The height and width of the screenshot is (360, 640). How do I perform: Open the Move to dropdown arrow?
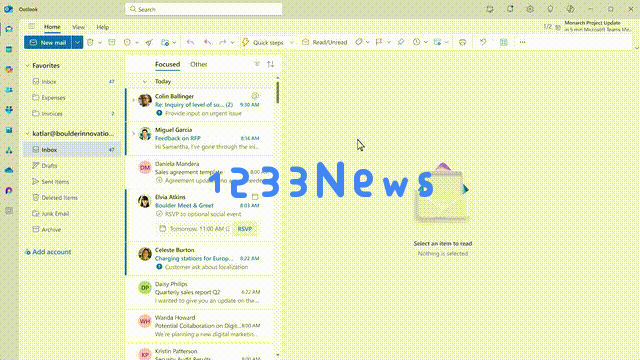tap(174, 42)
